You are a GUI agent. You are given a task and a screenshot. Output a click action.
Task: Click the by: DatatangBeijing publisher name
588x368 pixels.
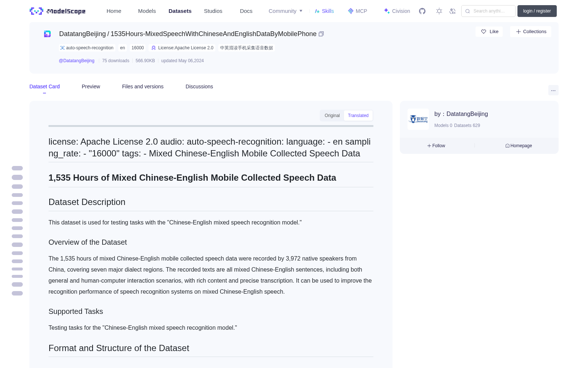(x=461, y=114)
